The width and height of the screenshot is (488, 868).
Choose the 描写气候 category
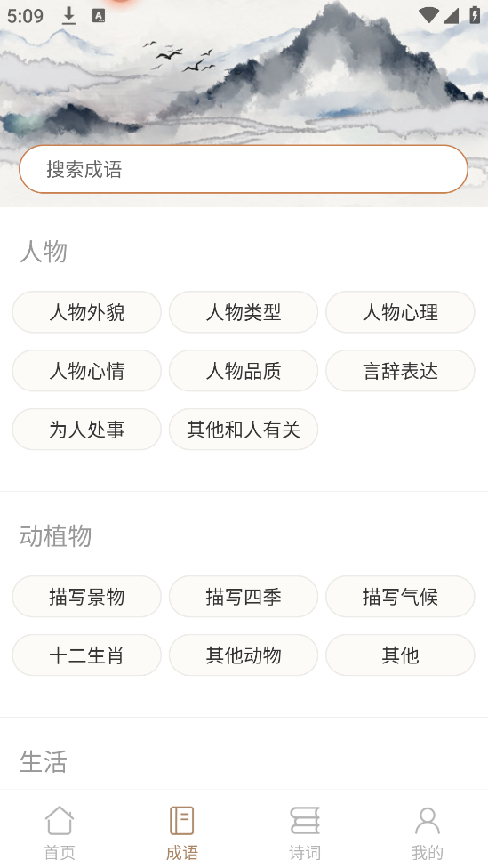[x=400, y=597]
